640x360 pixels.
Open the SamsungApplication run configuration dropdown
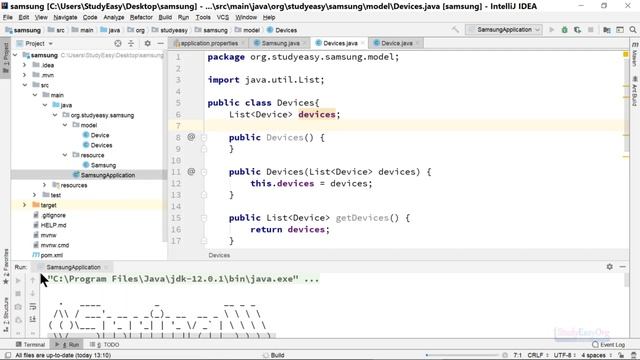pyautogui.click(x=504, y=30)
